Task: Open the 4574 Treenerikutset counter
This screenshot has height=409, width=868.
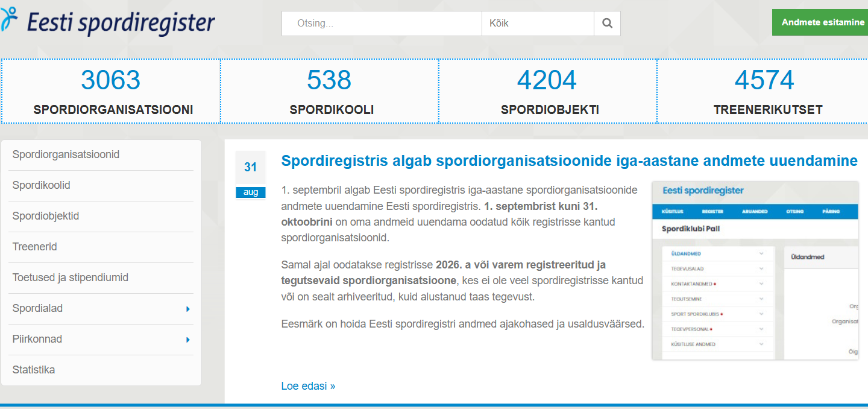Action: pos(763,91)
